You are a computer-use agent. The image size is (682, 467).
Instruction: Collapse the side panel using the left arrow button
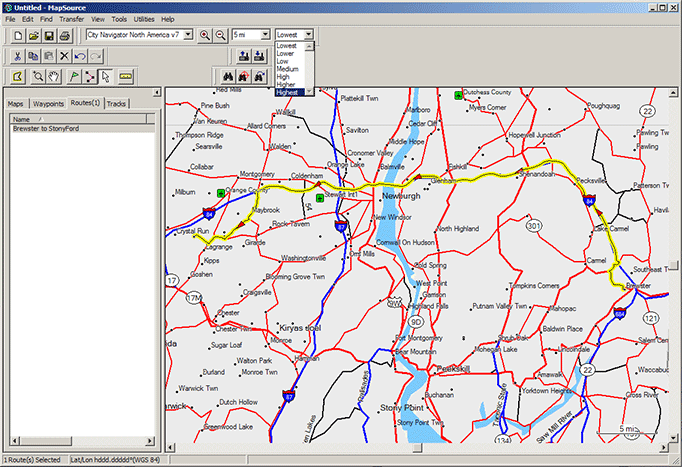click(157, 93)
